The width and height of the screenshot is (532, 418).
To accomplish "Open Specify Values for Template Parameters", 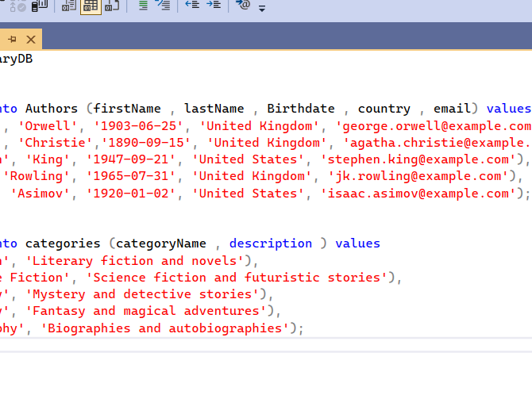I will (243, 6).
